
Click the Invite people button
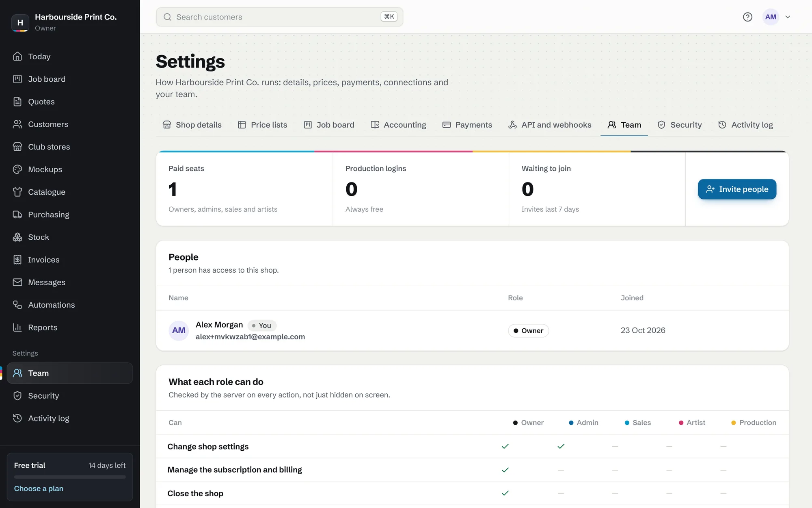737,189
